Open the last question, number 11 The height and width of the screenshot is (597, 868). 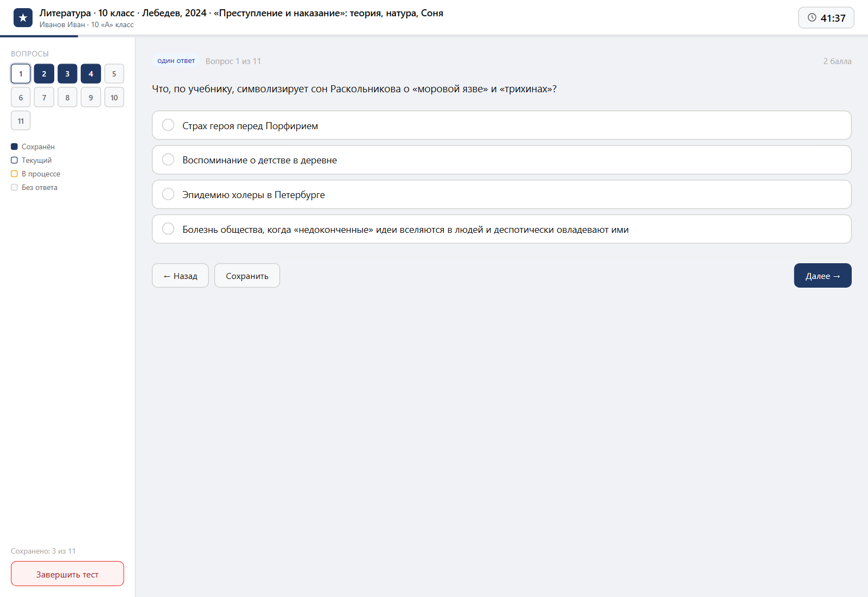[x=21, y=120]
